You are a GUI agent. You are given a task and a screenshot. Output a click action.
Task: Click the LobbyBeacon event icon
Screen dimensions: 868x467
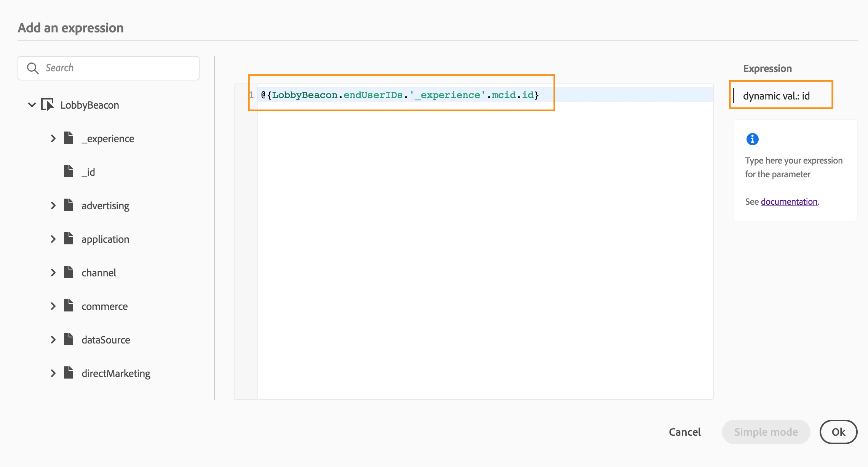(47, 104)
